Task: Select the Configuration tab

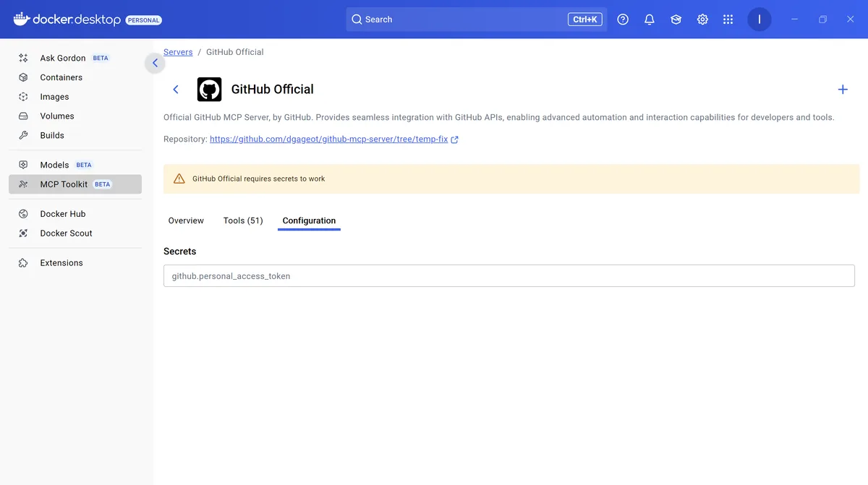Action: point(309,220)
